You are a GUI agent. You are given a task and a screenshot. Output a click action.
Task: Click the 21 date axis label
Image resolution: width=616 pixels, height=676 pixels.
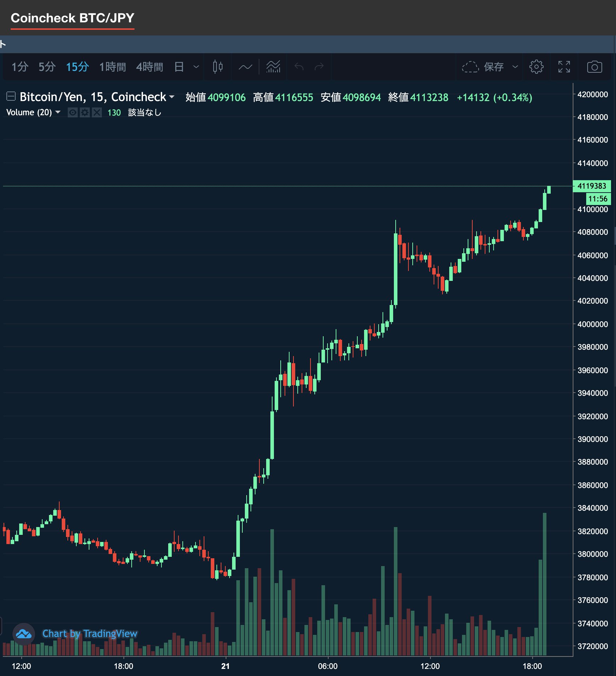(x=225, y=666)
